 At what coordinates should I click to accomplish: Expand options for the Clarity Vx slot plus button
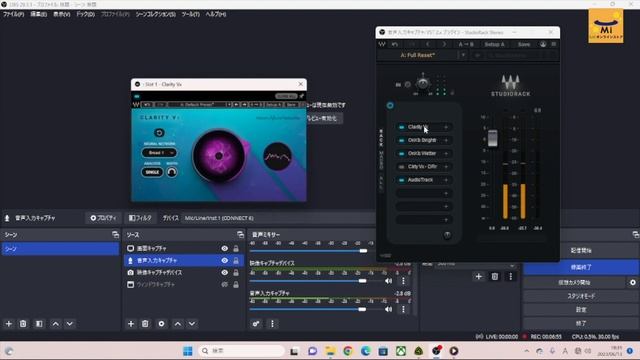(446, 127)
